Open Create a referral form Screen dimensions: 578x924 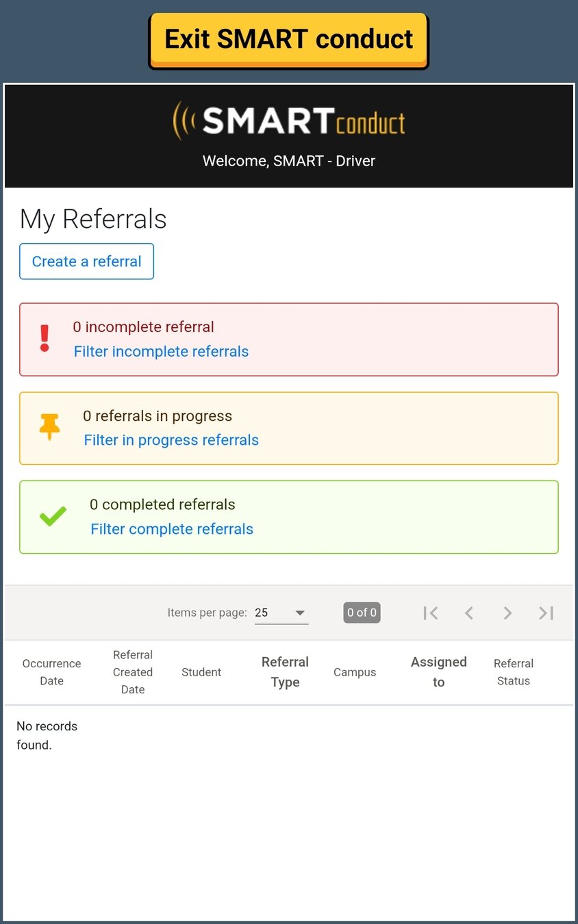86,261
